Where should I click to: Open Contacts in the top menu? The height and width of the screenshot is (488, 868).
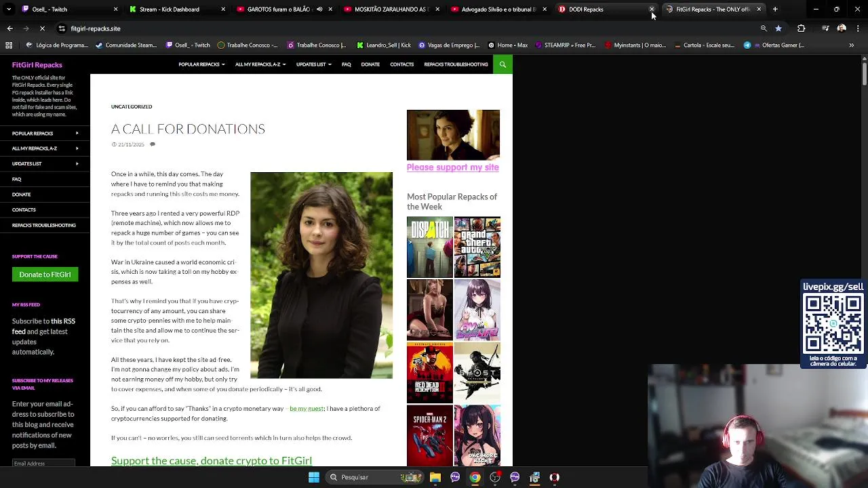tap(401, 64)
